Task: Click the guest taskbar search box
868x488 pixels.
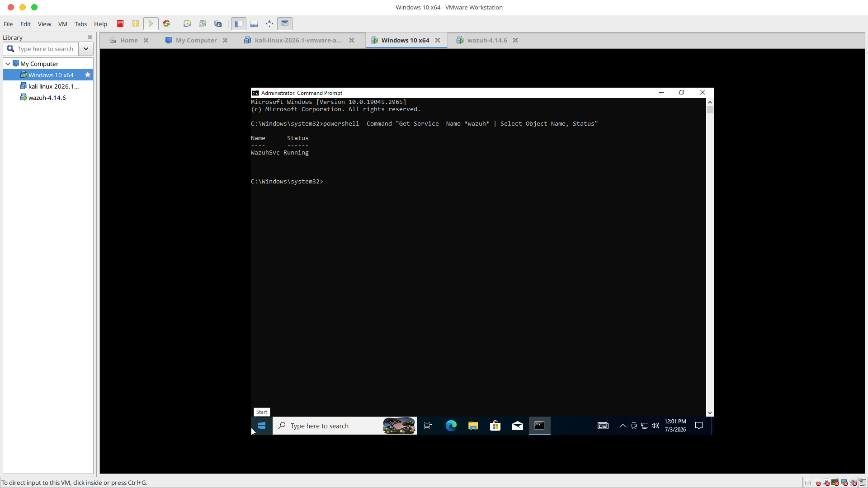Action: click(x=345, y=426)
